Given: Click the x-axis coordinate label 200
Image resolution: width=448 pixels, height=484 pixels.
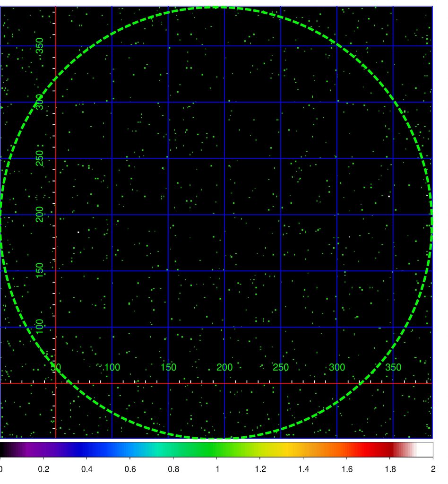Looking at the screenshot, I should coord(224,367).
